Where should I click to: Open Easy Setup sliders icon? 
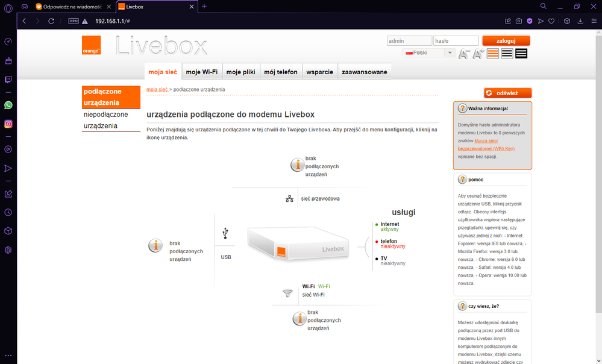coord(594,21)
